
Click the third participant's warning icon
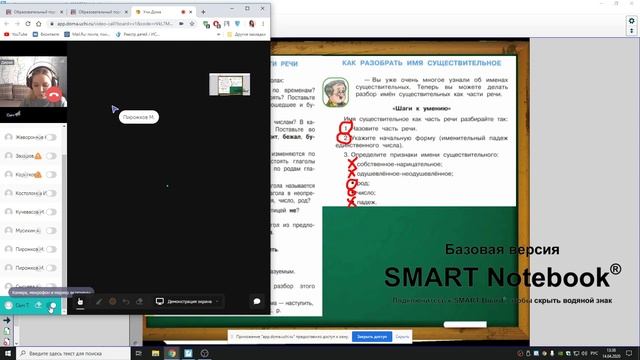click(38, 175)
